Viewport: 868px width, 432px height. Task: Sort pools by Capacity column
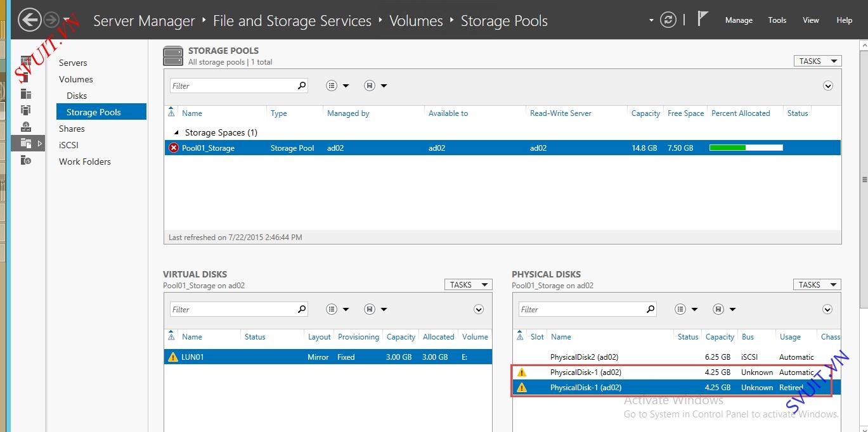tap(645, 113)
